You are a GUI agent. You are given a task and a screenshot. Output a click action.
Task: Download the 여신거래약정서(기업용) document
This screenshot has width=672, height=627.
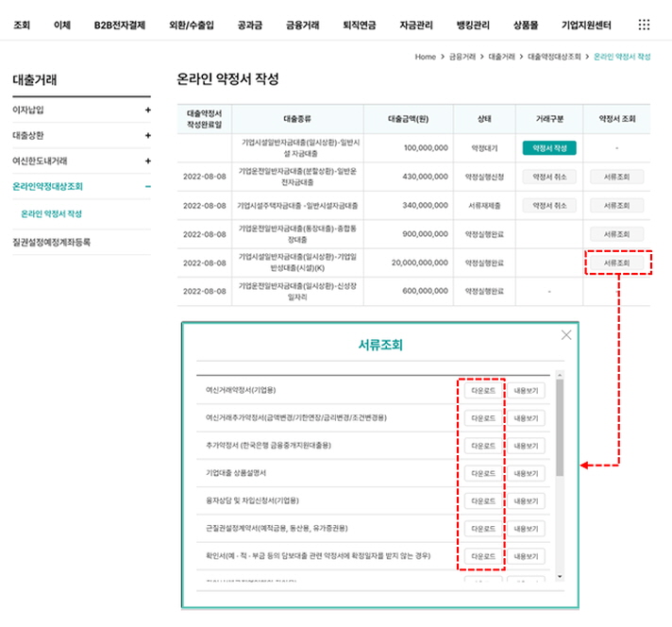click(x=481, y=390)
